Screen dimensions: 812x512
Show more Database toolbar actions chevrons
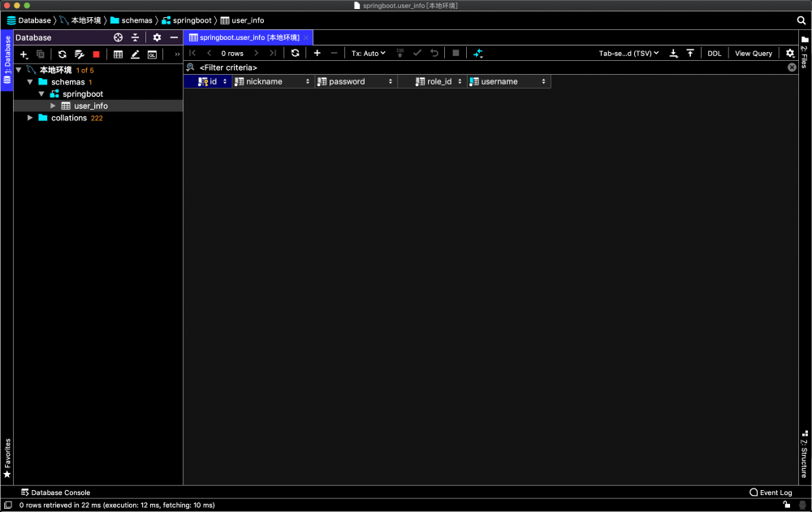tap(177, 54)
